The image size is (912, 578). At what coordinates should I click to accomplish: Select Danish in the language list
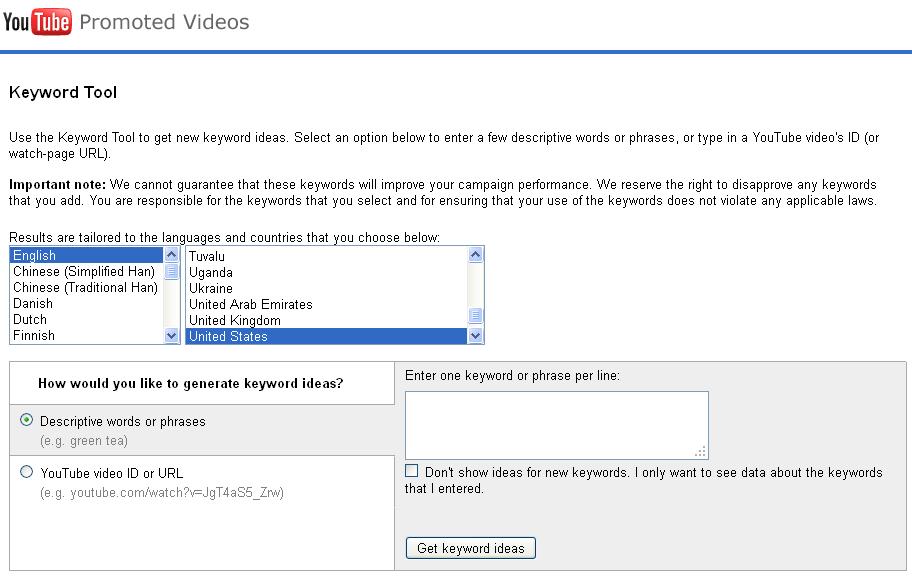click(x=33, y=304)
